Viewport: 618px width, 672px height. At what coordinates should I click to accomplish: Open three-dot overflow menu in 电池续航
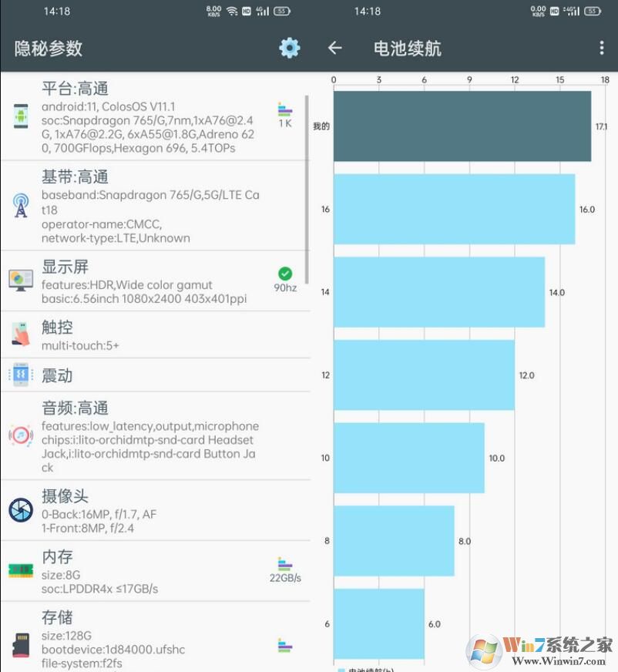click(602, 48)
